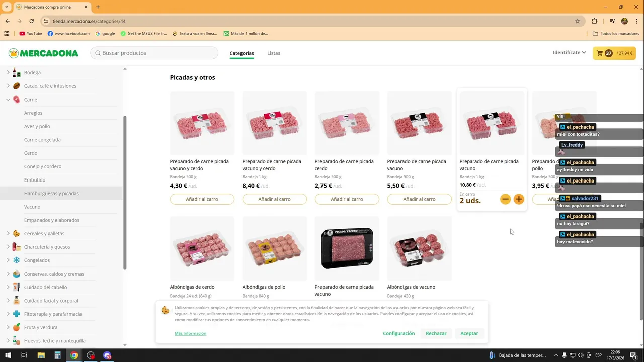Click the Cuidado del cabello icon
Screen dimensions: 644x362
pos(17,287)
